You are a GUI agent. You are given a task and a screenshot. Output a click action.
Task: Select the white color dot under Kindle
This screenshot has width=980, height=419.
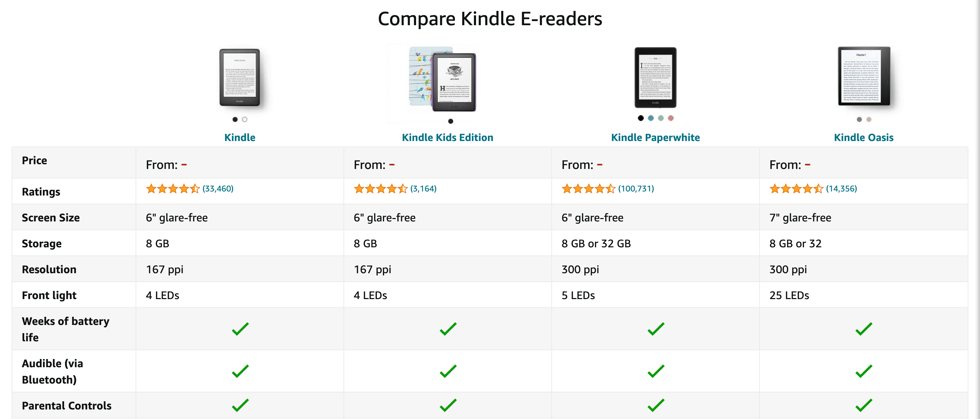pyautogui.click(x=245, y=119)
